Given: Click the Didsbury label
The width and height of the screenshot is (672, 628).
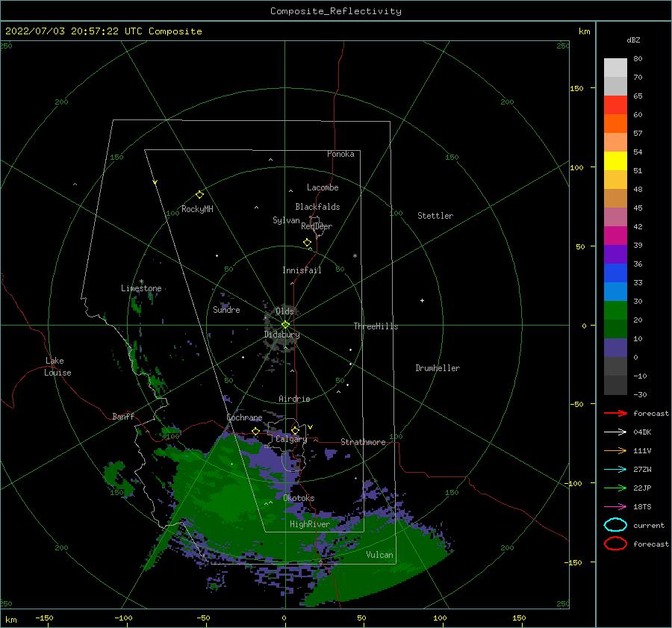Looking at the screenshot, I should pos(281,335).
